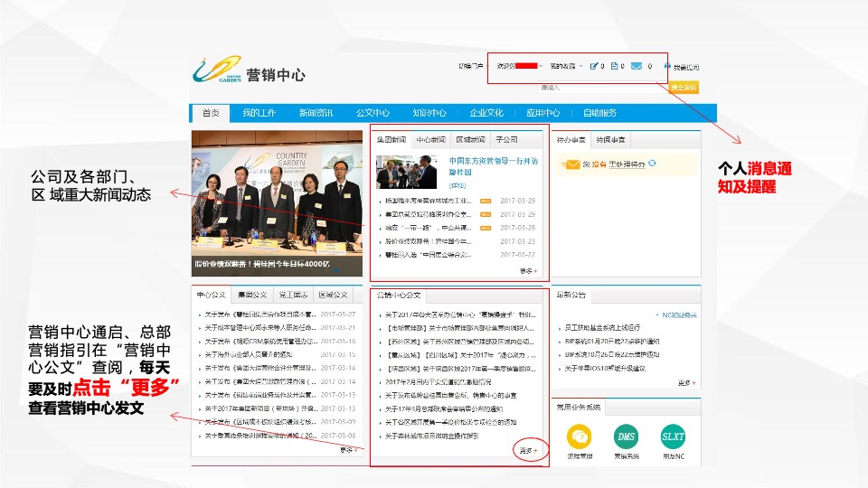The width and height of the screenshot is (868, 488).
Task: Open the 中国东方资管领导一行 news headline
Action: 494,166
